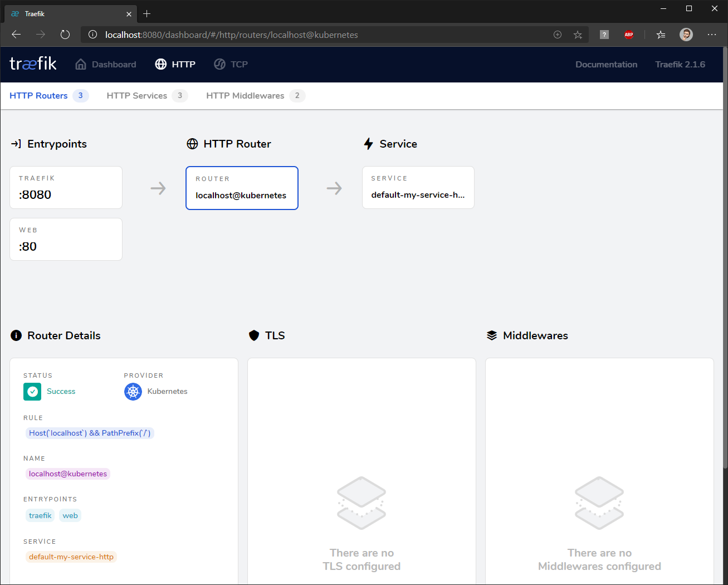
Task: Switch to HTTP Services tab
Action: 147,96
